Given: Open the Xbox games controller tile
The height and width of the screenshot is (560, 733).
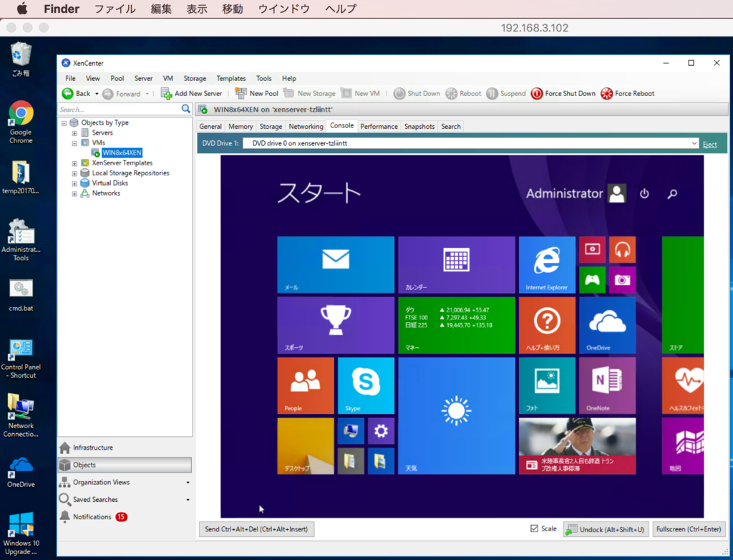Looking at the screenshot, I should [592, 280].
